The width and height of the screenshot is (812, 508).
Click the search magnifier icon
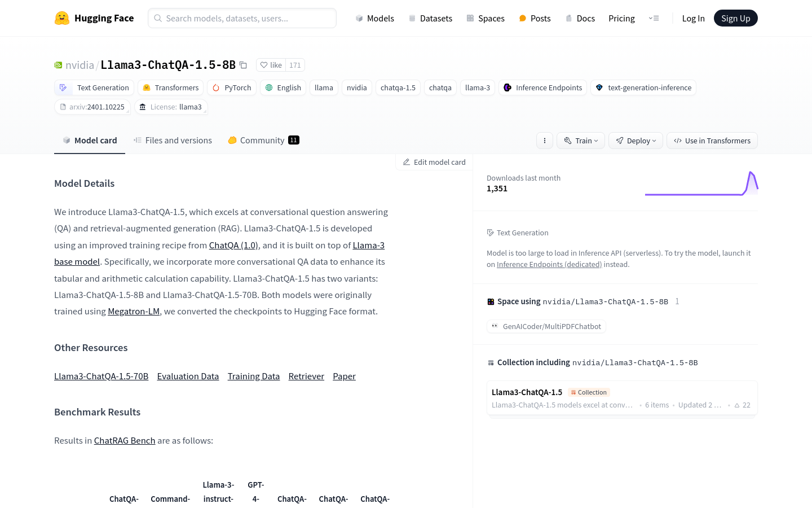(x=158, y=18)
